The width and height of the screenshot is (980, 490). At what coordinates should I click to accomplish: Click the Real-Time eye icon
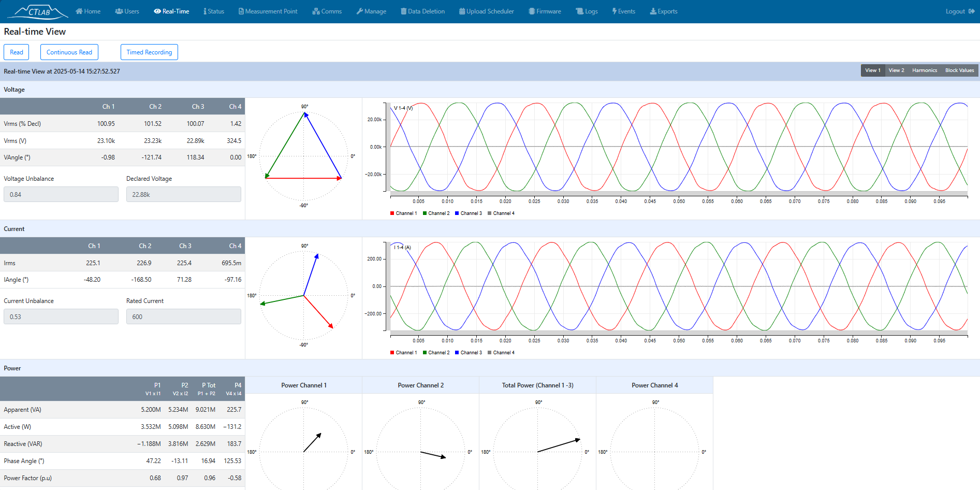point(157,11)
